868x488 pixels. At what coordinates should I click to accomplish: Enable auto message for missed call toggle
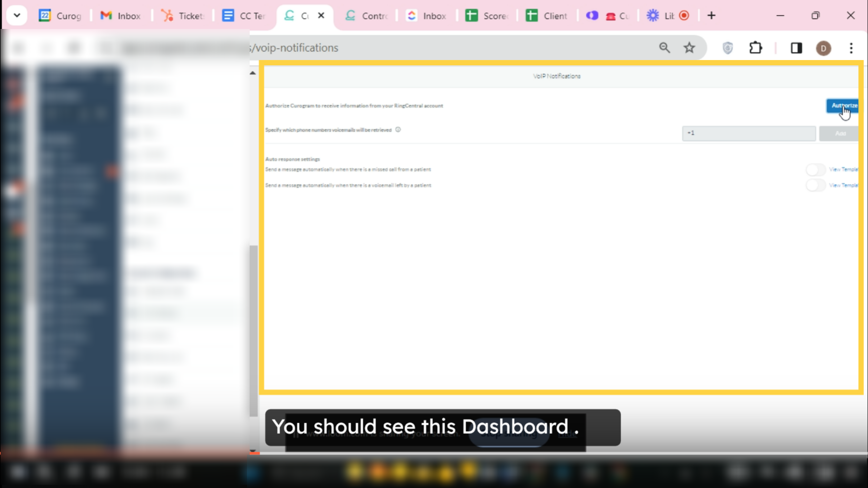(x=815, y=170)
